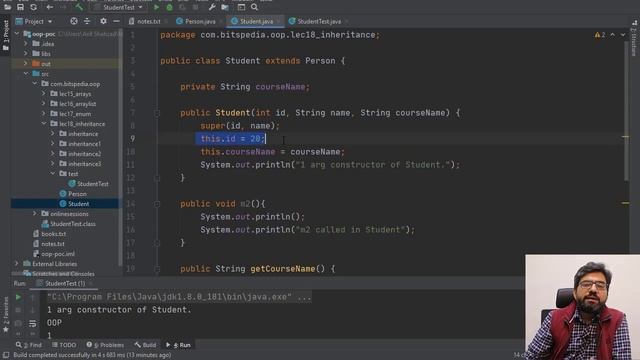Run StudentTest with the green play button
The image size is (640, 360).
click(x=156, y=7)
